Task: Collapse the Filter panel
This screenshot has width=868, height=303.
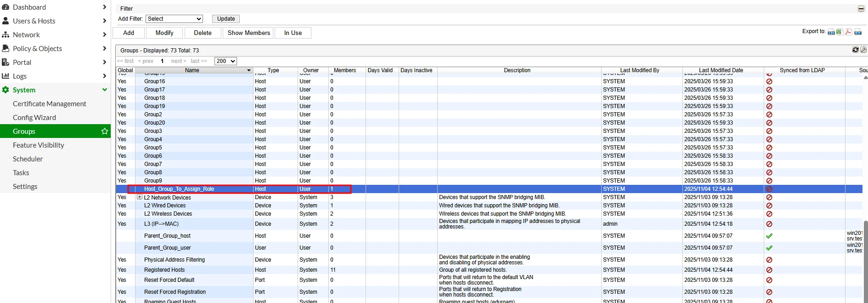Action: pos(861,9)
